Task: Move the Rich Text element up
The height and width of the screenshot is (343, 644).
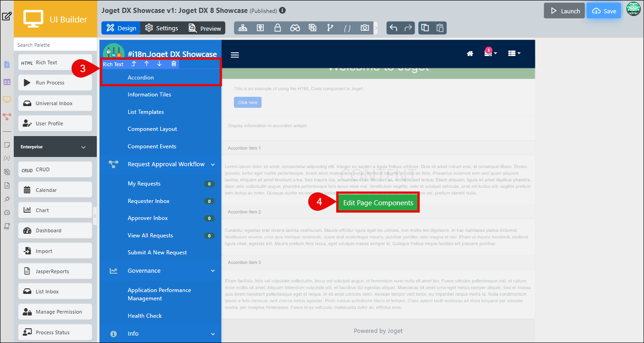Action: pos(147,64)
